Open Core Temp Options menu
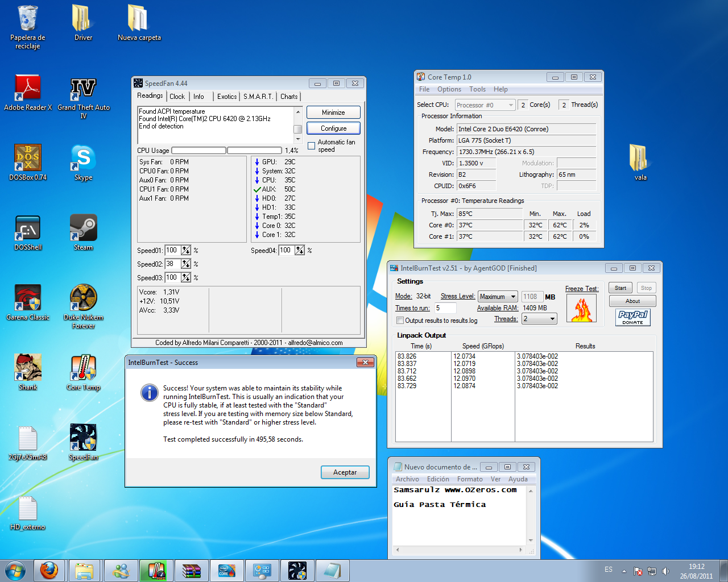728x582 pixels. (449, 89)
